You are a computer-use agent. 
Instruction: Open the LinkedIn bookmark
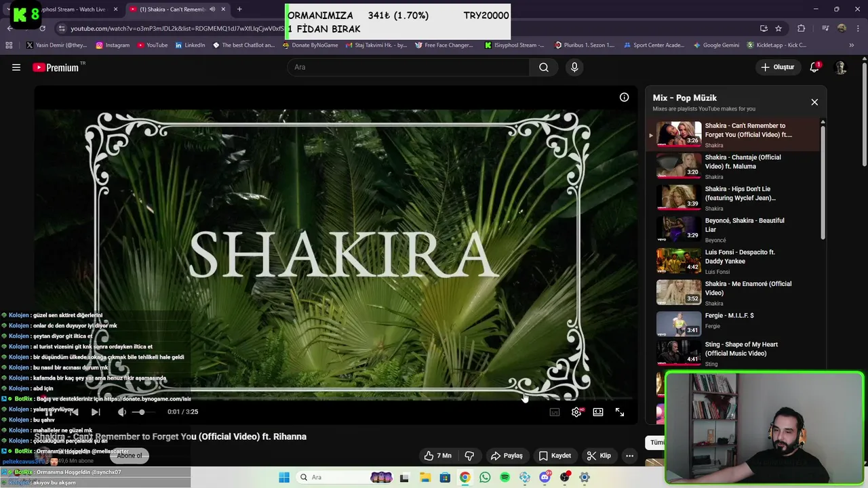(x=190, y=45)
